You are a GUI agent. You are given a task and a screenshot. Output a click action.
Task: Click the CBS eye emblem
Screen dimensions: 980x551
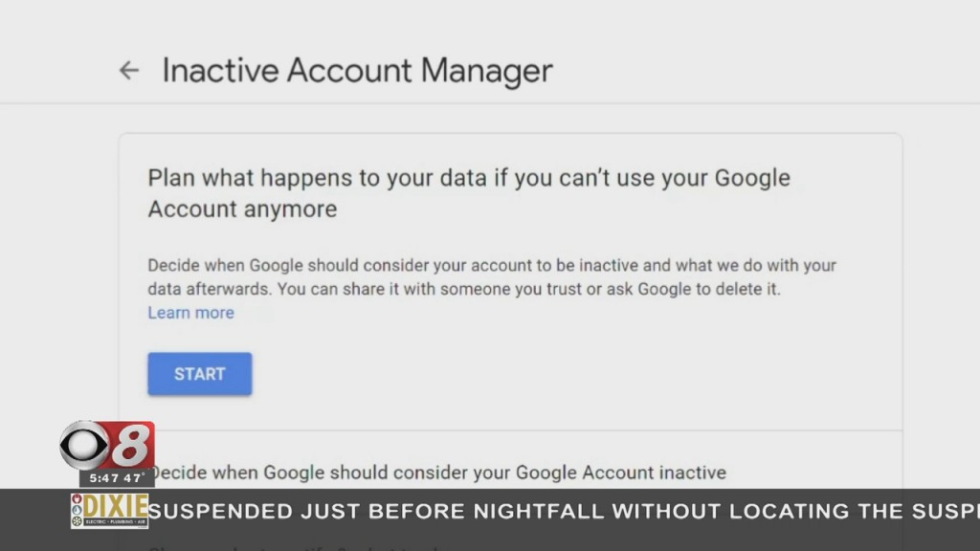click(83, 443)
